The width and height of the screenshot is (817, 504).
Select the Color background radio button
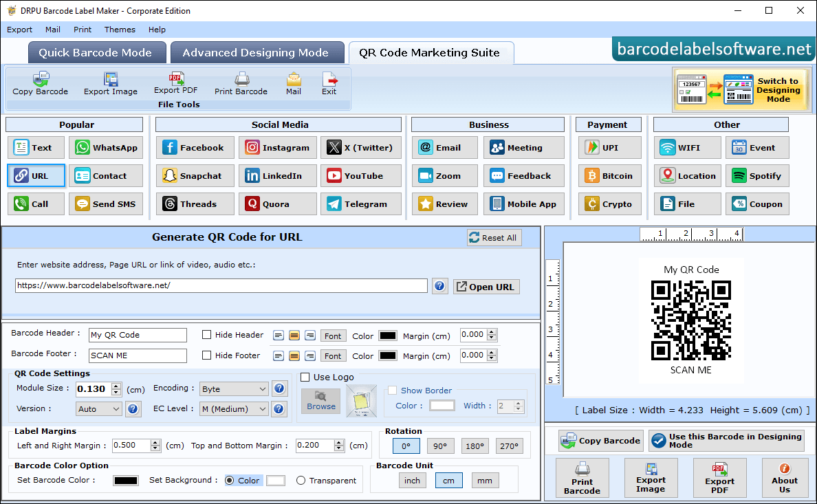(x=229, y=481)
